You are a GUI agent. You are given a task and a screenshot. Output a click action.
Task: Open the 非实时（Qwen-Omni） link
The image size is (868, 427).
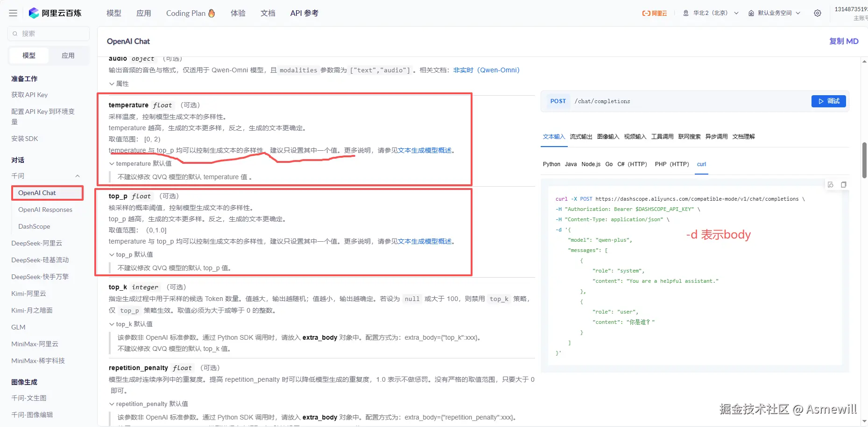487,70
